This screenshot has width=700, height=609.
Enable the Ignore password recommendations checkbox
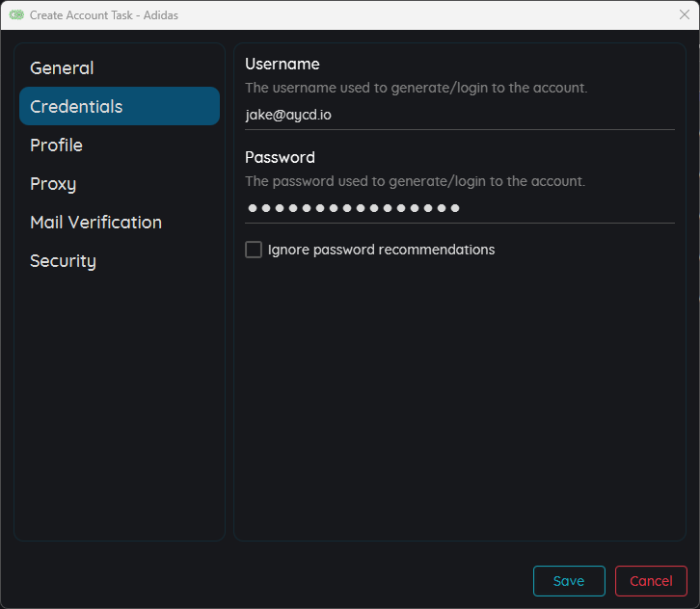(254, 250)
